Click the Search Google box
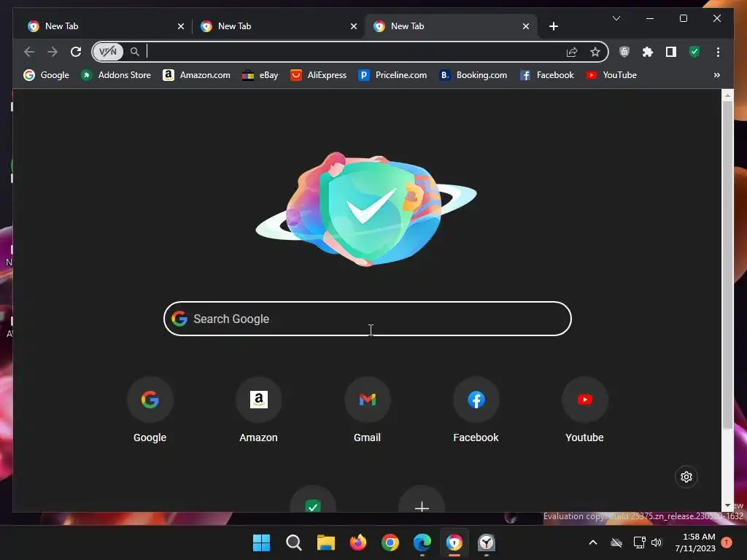The height and width of the screenshot is (560, 747). pyautogui.click(x=368, y=319)
